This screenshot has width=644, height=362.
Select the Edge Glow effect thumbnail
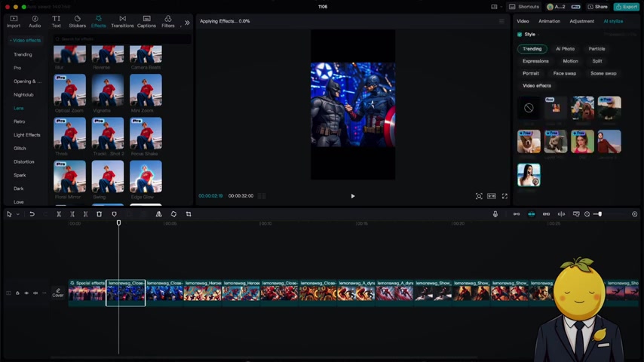click(x=146, y=176)
